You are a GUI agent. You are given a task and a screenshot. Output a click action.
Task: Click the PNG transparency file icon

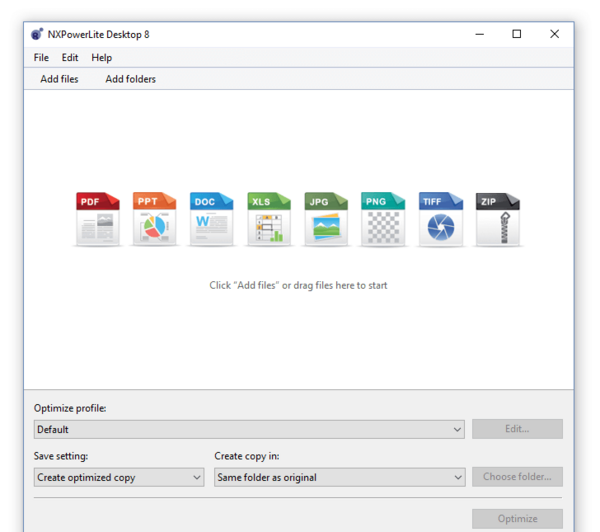click(x=383, y=219)
